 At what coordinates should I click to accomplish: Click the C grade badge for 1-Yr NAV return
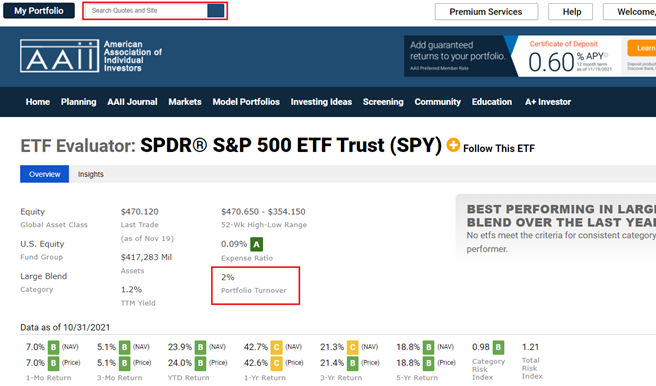[x=276, y=347]
